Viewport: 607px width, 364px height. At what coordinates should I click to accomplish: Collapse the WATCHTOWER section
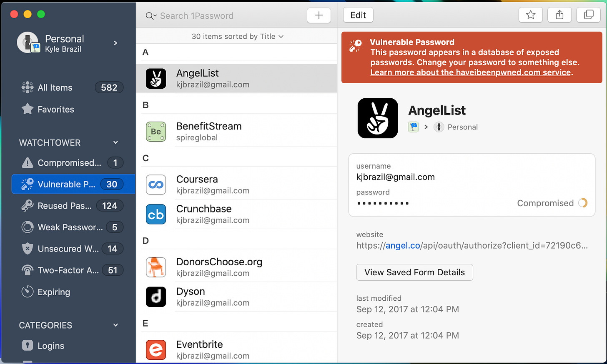(115, 142)
